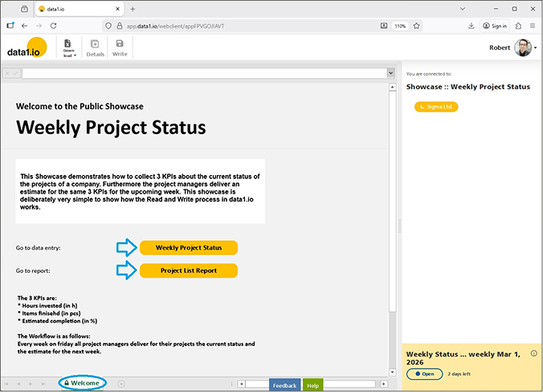Image resolution: width=543 pixels, height=392 pixels.
Task: Click the Details toolbar icon
Action: coord(95,47)
